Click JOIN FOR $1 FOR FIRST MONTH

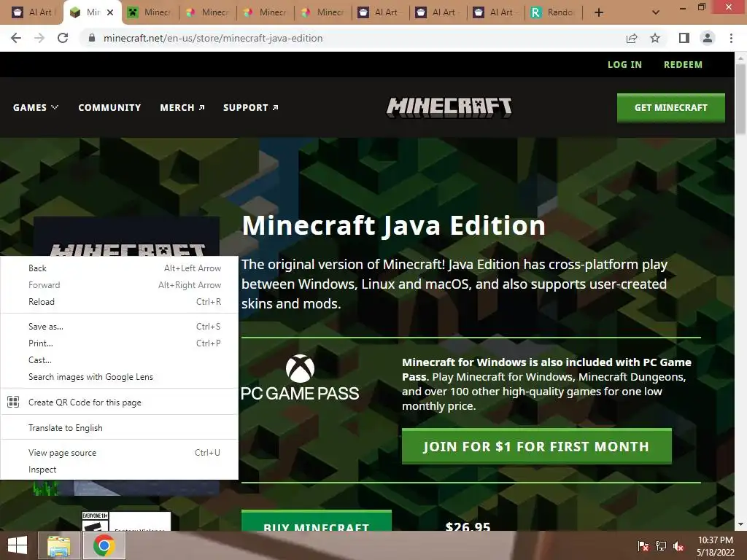[x=536, y=446]
